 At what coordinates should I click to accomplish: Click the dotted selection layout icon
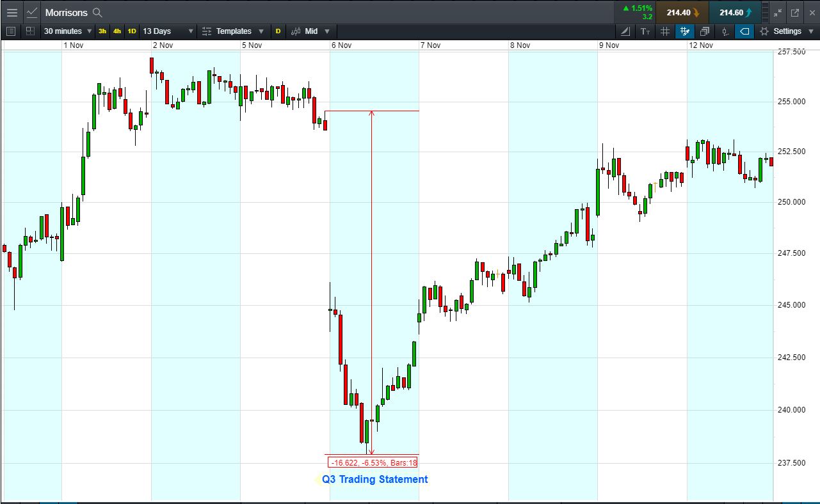[30, 31]
